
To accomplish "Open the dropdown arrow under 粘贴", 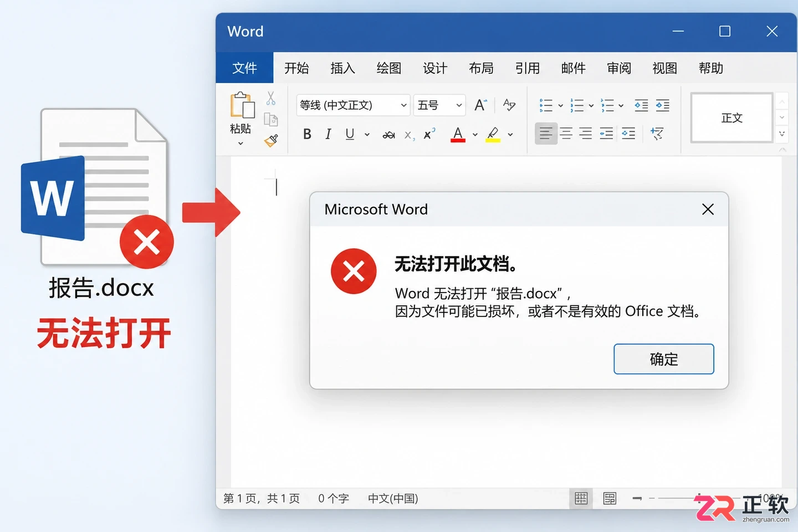I will pos(241,144).
